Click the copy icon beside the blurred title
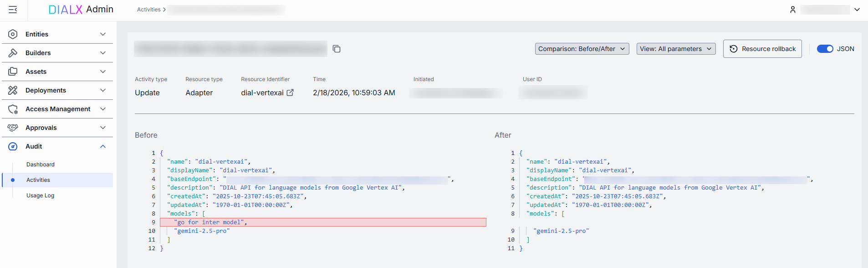Image resolution: width=868 pixels, height=268 pixels. pyautogui.click(x=337, y=49)
